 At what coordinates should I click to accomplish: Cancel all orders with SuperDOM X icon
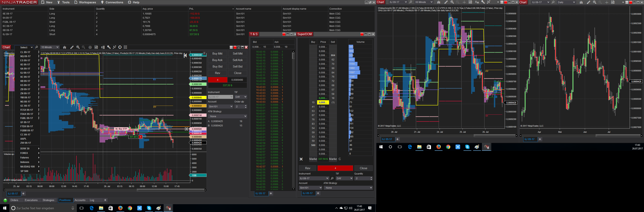301,159
